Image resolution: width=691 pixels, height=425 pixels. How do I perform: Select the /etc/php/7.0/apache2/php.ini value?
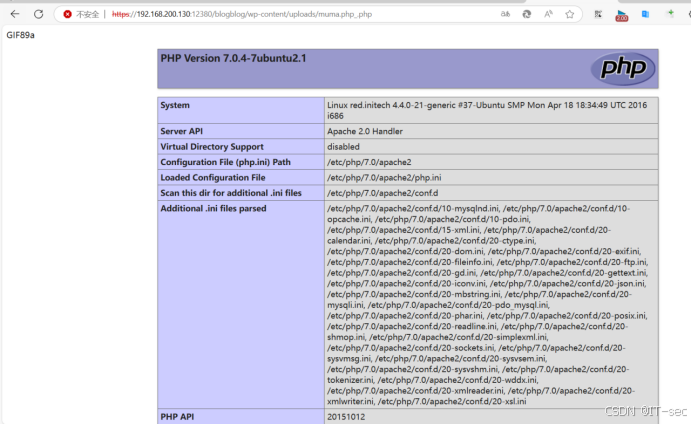tap(384, 177)
